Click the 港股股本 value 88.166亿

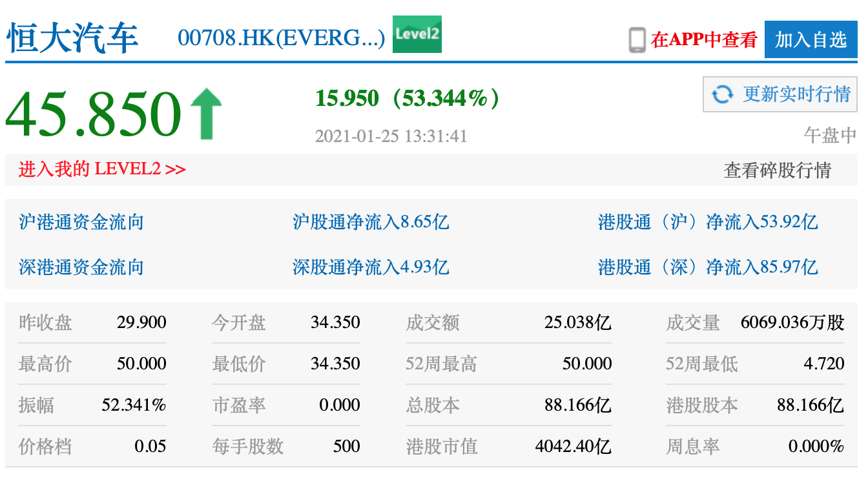(x=811, y=405)
